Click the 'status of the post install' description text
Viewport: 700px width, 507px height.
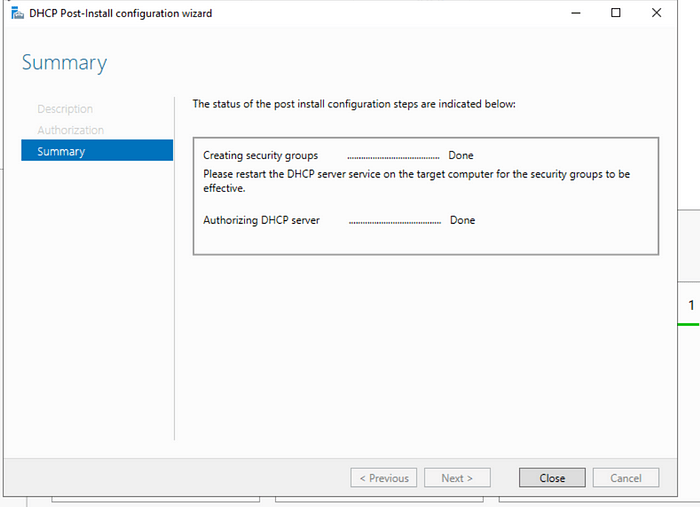(354, 104)
